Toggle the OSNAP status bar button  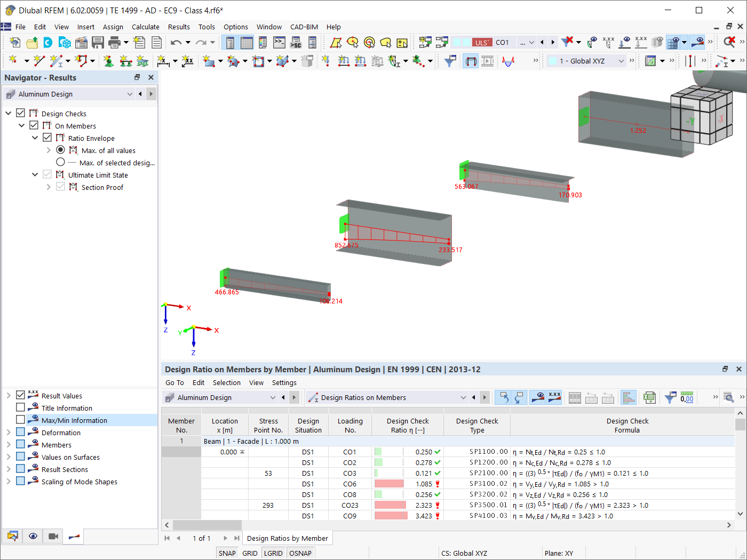pos(300,553)
